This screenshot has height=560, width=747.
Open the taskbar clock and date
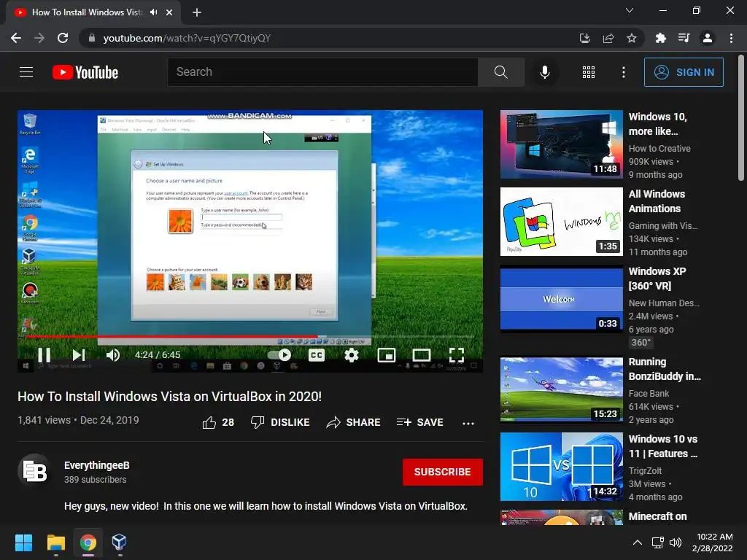713,542
